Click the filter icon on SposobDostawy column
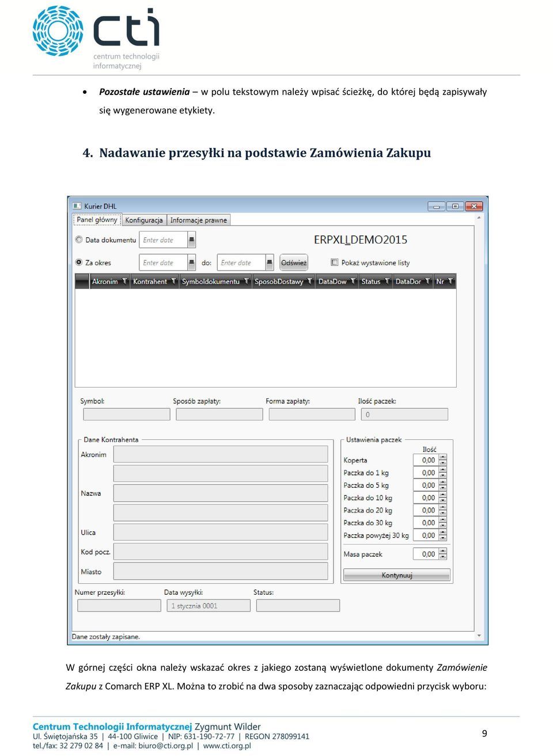 pos(310,282)
